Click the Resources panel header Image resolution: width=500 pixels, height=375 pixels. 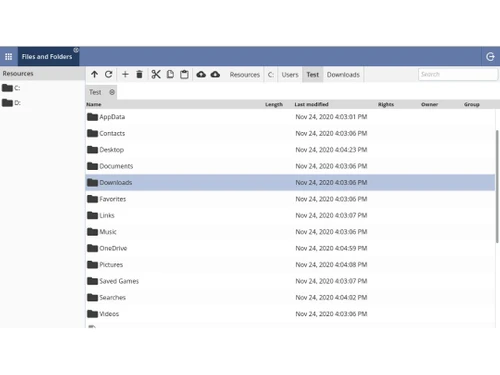(42, 73)
